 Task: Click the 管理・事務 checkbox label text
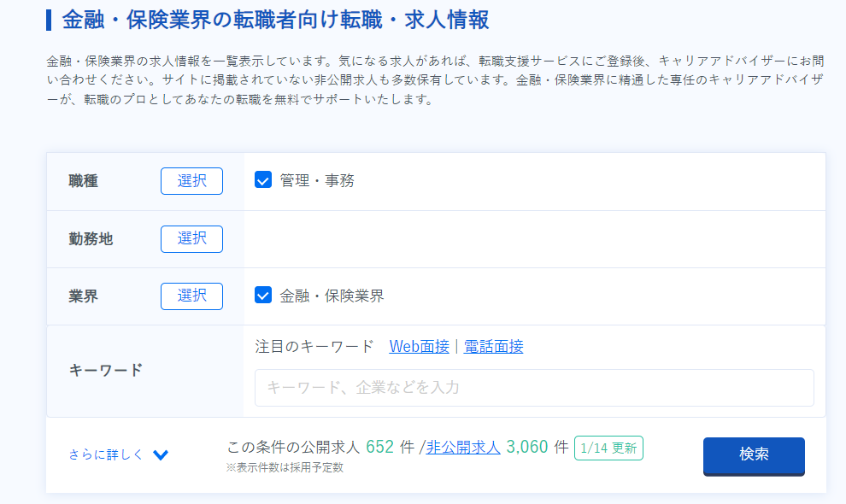tap(317, 181)
